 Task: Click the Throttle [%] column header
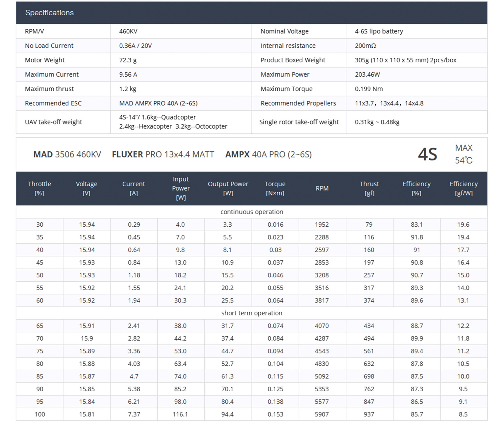(x=40, y=189)
